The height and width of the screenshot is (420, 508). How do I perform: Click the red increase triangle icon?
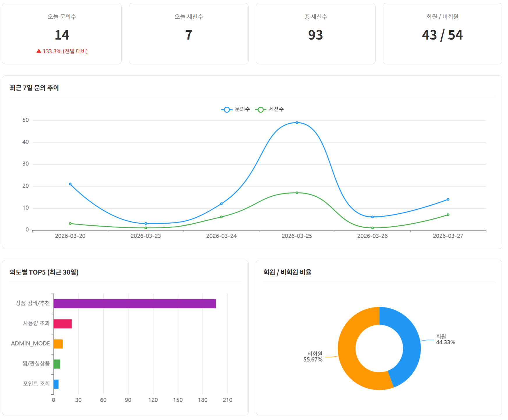(39, 51)
